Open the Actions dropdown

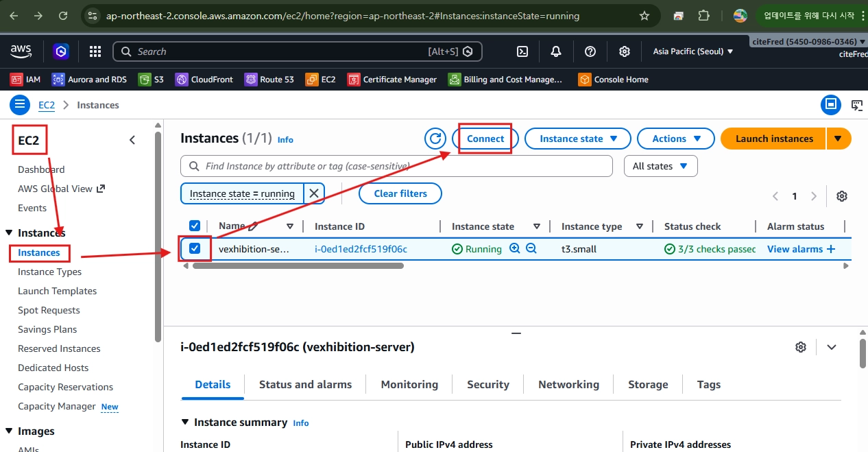[x=676, y=139]
